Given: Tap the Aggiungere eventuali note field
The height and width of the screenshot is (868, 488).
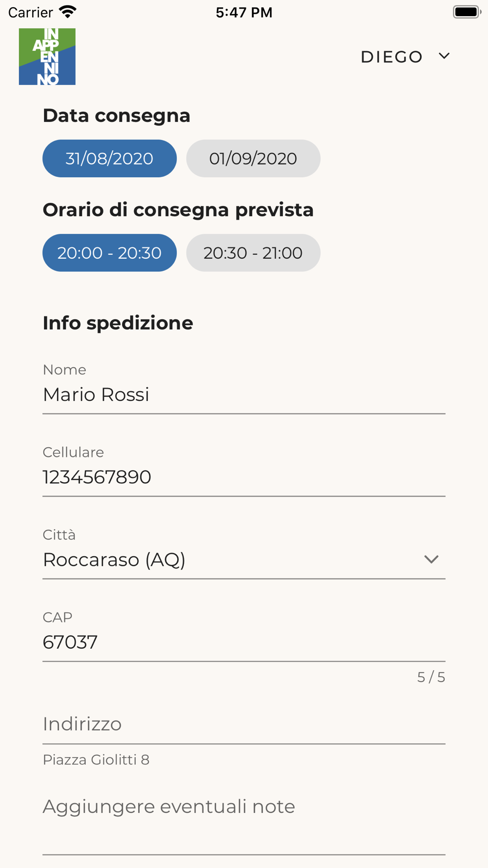Looking at the screenshot, I should coord(244,821).
